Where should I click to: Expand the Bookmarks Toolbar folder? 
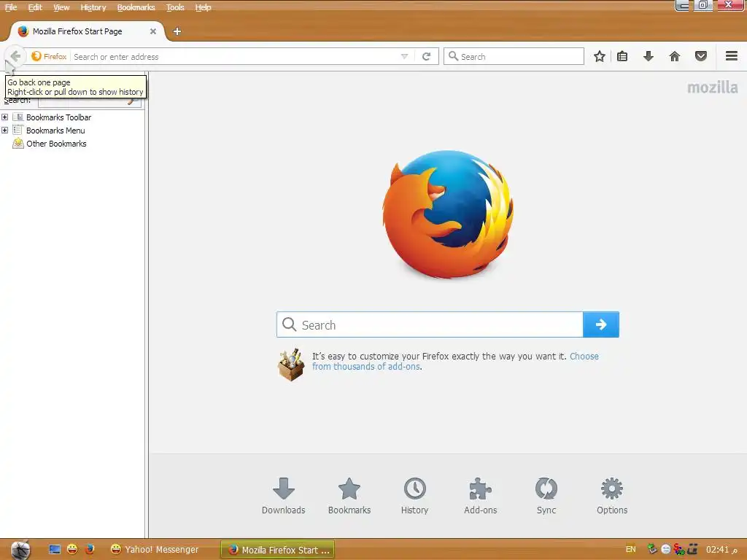click(5, 117)
